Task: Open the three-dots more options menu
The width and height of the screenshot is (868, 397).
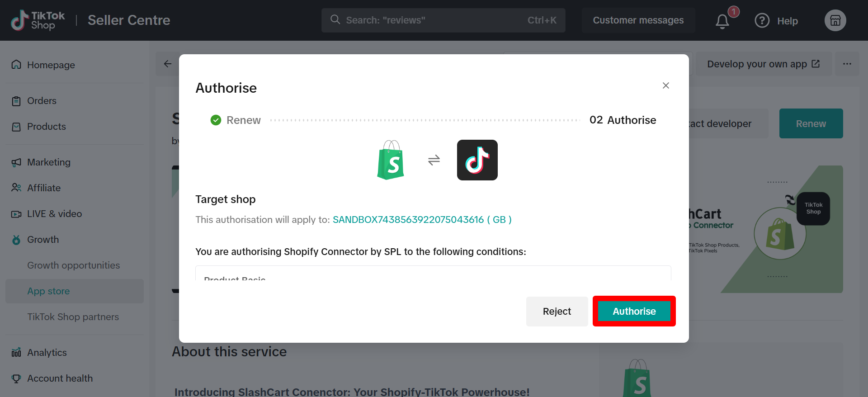Action: coord(847,64)
